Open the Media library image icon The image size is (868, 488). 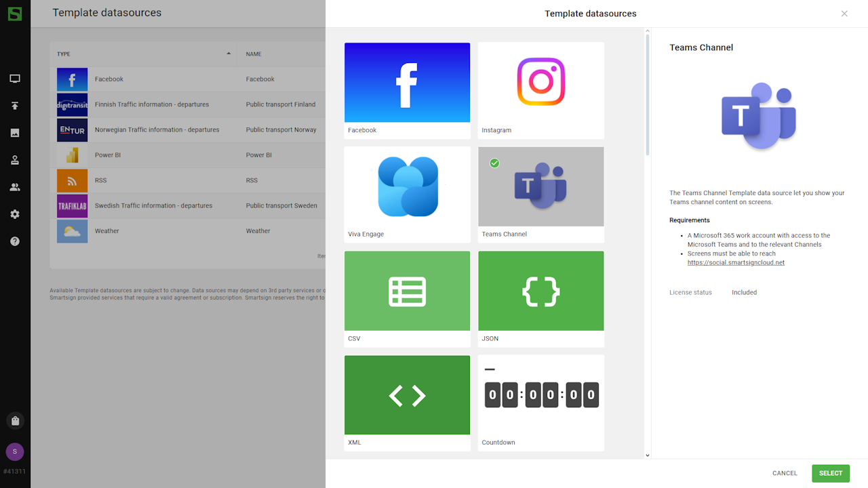pos(15,133)
